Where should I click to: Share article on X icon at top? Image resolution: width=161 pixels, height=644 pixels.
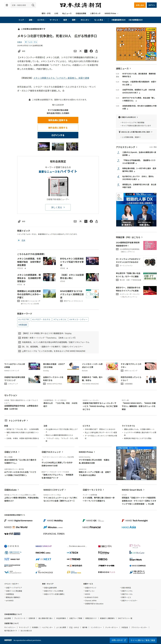86,51
